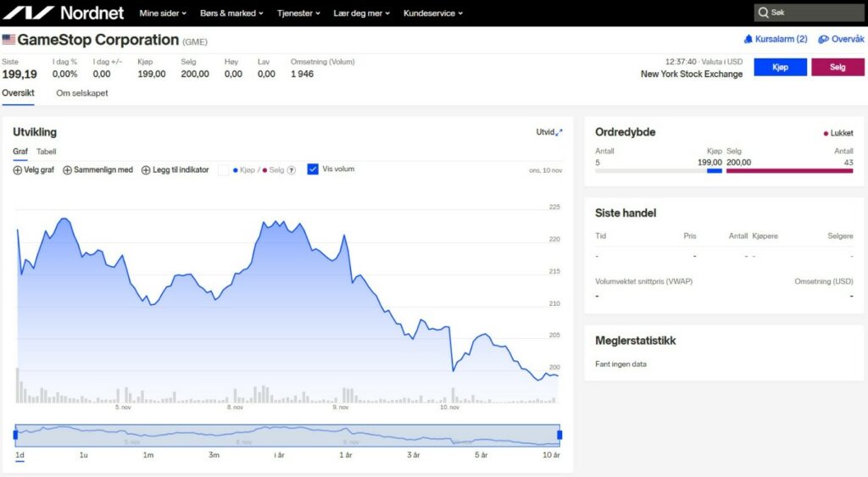Click the US flag icon beside GameStop

tap(8, 39)
